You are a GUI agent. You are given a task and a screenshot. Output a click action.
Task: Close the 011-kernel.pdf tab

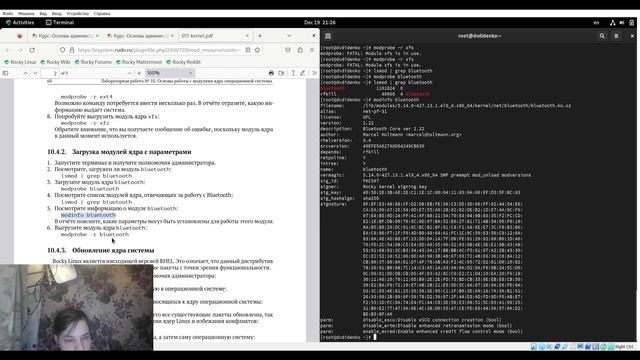[x=247, y=36]
